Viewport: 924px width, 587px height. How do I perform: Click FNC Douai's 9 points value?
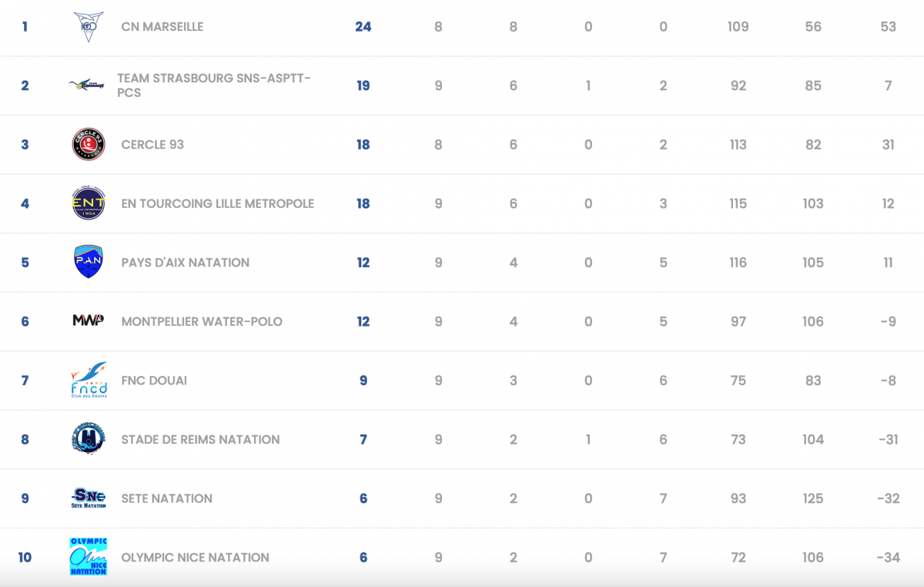(363, 381)
